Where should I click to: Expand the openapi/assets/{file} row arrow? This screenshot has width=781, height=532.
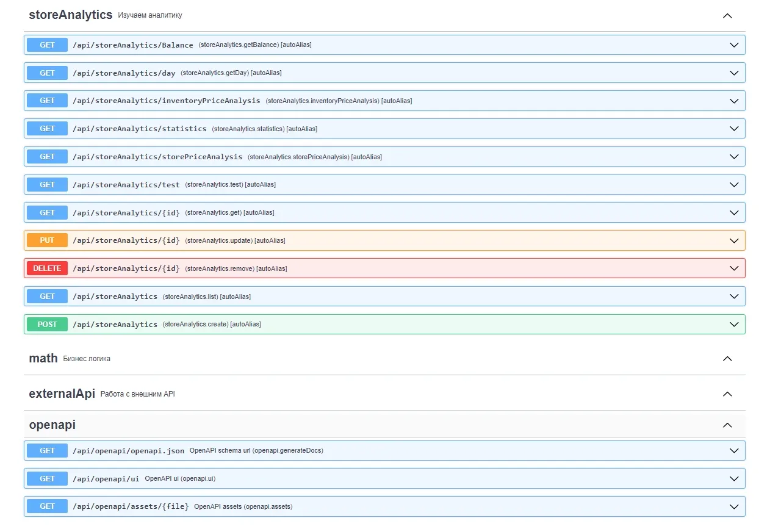click(734, 506)
